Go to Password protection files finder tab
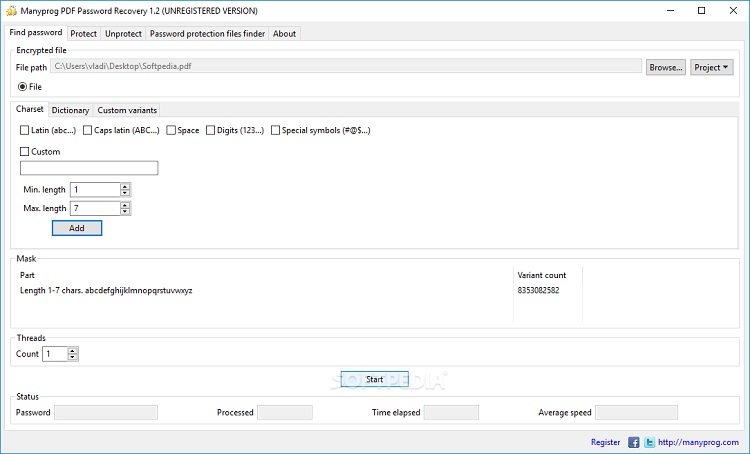Image resolution: width=750 pixels, height=454 pixels. tap(208, 33)
